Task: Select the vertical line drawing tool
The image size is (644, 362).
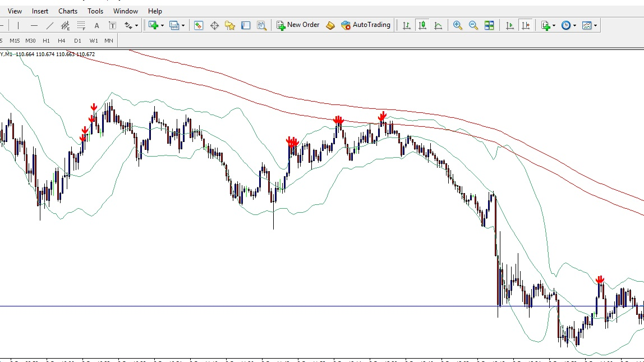Action: pos(18,25)
